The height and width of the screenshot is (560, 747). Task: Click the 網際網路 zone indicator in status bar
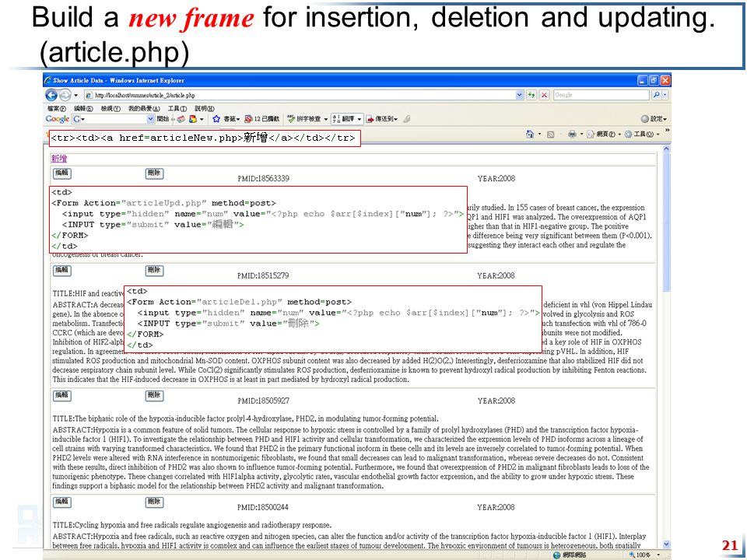click(570, 555)
